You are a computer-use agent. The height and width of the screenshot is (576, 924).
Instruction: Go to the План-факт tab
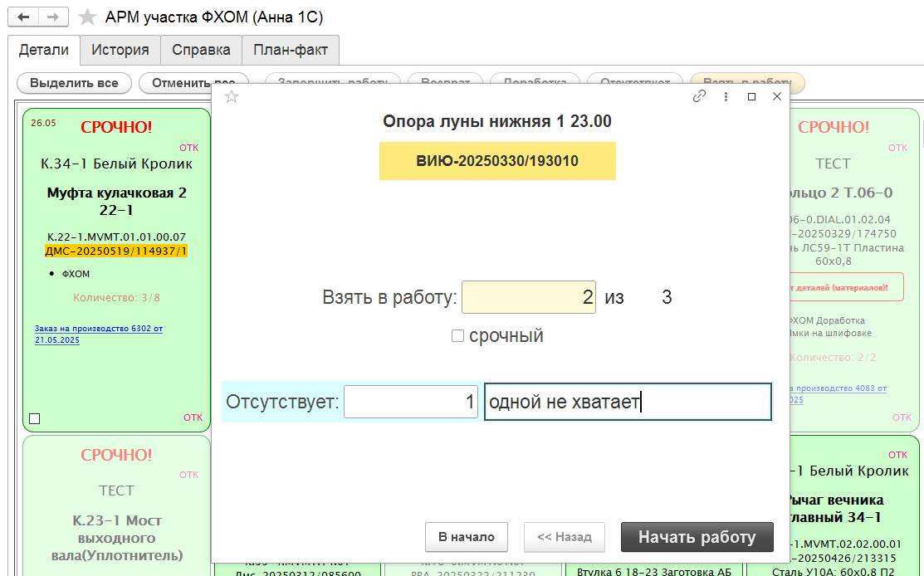coord(291,50)
